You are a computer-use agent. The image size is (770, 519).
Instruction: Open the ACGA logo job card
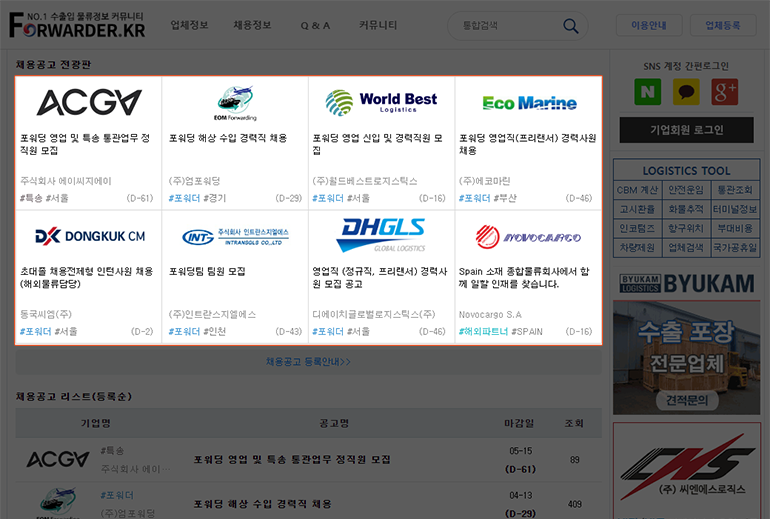tap(89, 102)
